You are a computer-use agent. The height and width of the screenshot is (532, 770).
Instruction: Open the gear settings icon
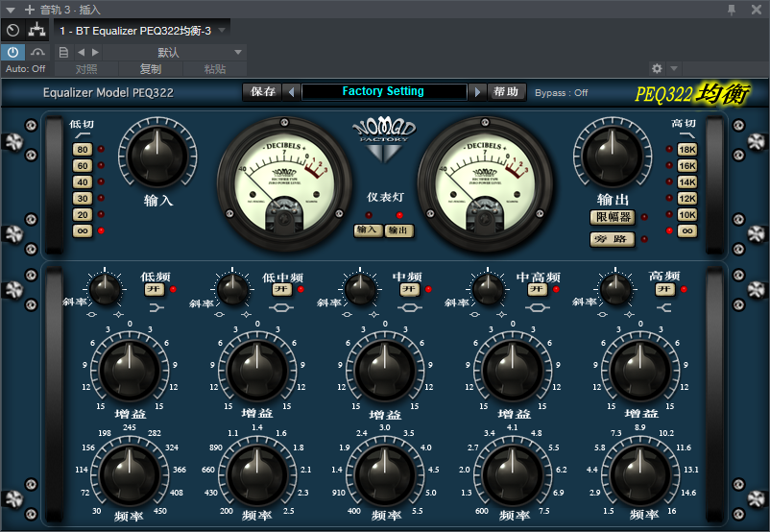(657, 69)
